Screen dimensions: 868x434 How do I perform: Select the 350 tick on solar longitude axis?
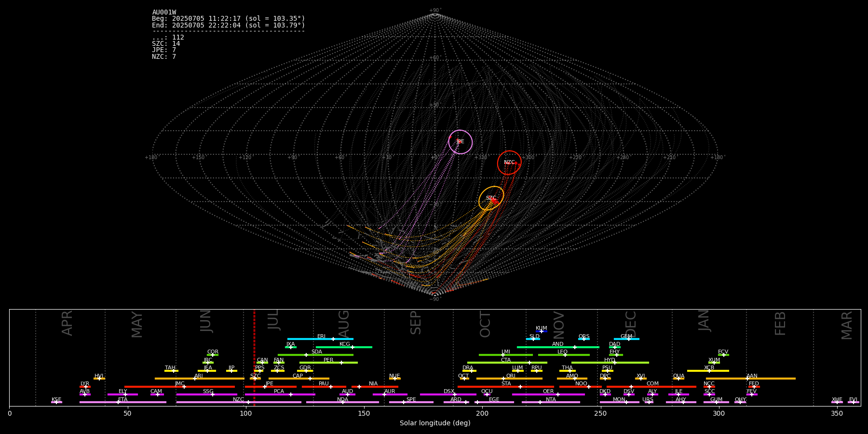click(837, 413)
